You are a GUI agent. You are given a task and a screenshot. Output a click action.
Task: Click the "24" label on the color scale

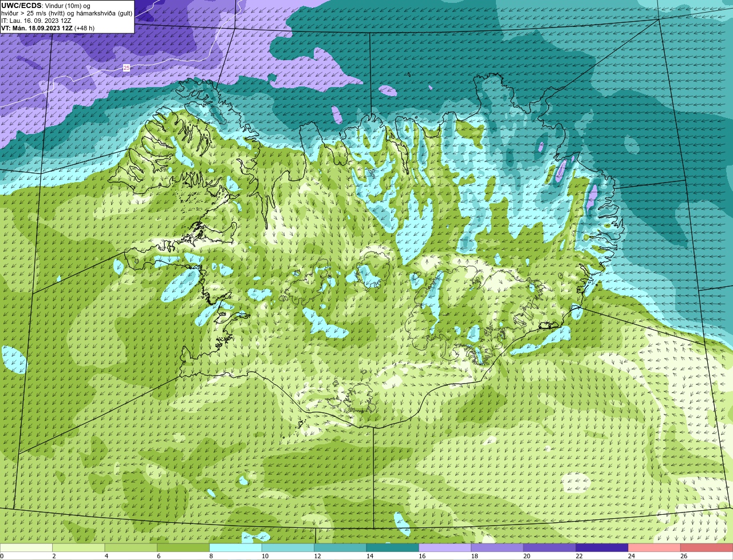pyautogui.click(x=631, y=556)
